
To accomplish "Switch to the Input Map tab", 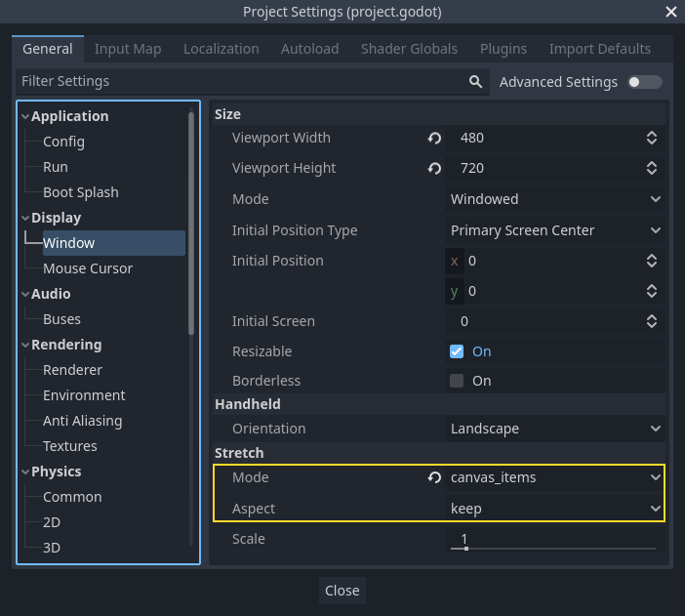I will 128,49.
